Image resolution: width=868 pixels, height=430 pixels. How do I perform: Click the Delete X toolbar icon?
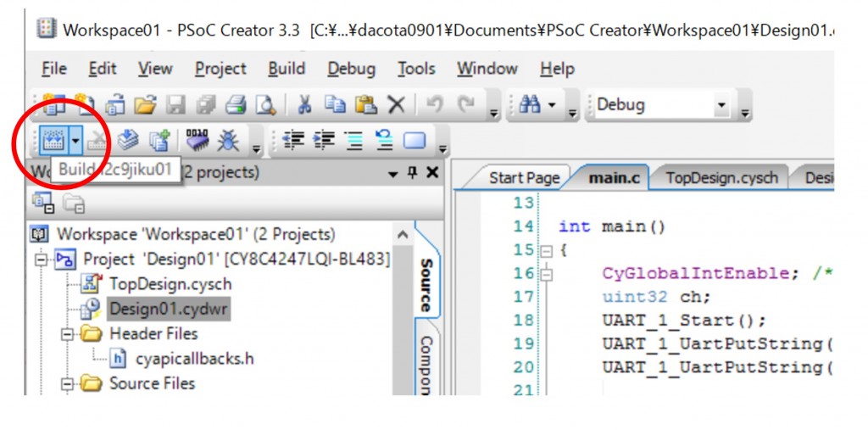(x=396, y=104)
